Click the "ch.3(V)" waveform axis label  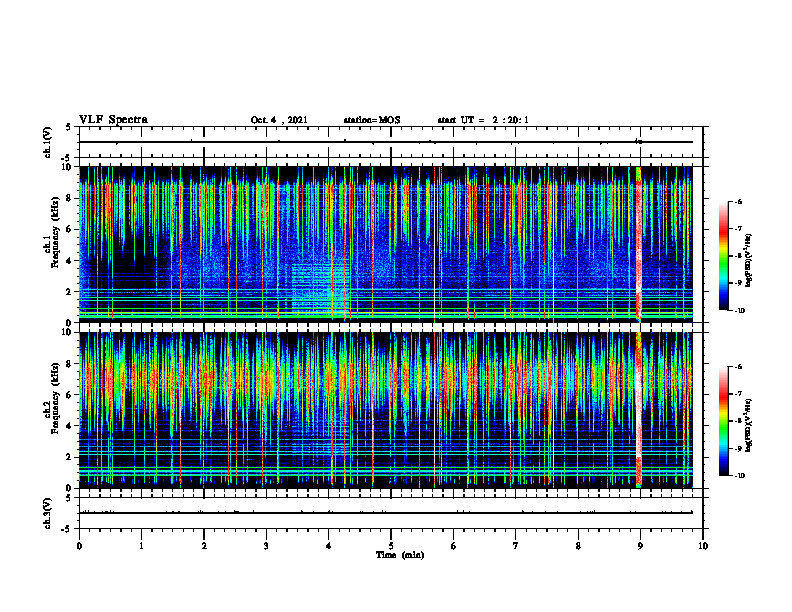click(x=48, y=513)
